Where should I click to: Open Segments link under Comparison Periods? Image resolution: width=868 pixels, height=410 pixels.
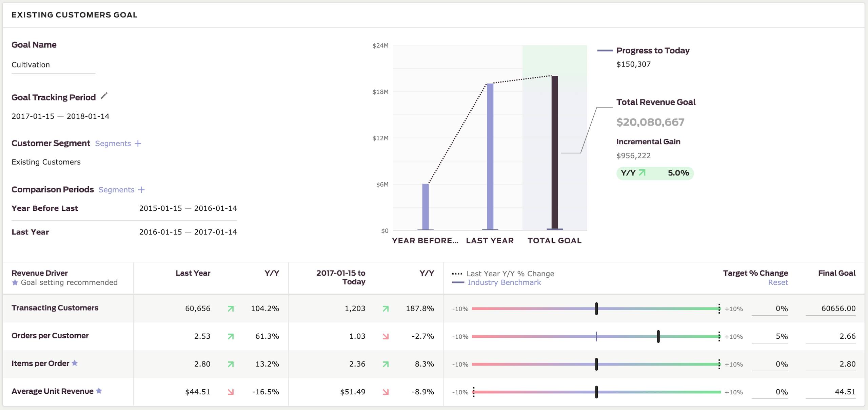(x=116, y=190)
